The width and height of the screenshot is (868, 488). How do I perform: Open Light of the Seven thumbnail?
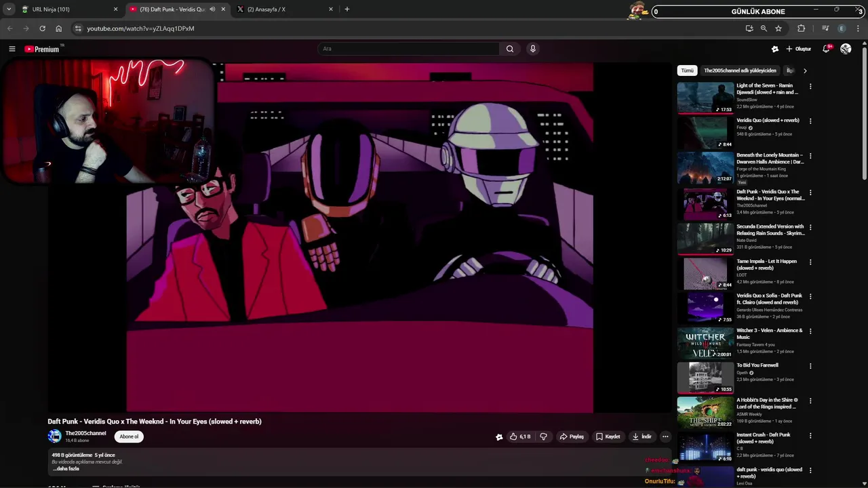[x=705, y=98]
